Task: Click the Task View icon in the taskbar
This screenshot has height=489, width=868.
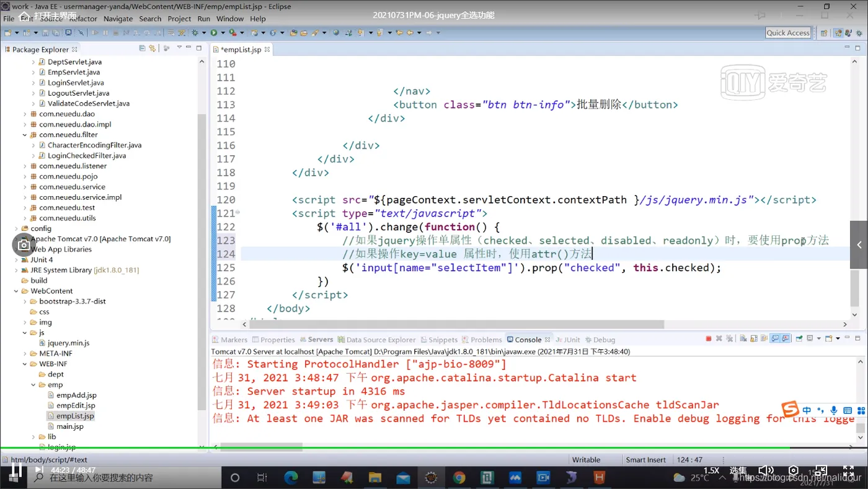Action: point(262,477)
